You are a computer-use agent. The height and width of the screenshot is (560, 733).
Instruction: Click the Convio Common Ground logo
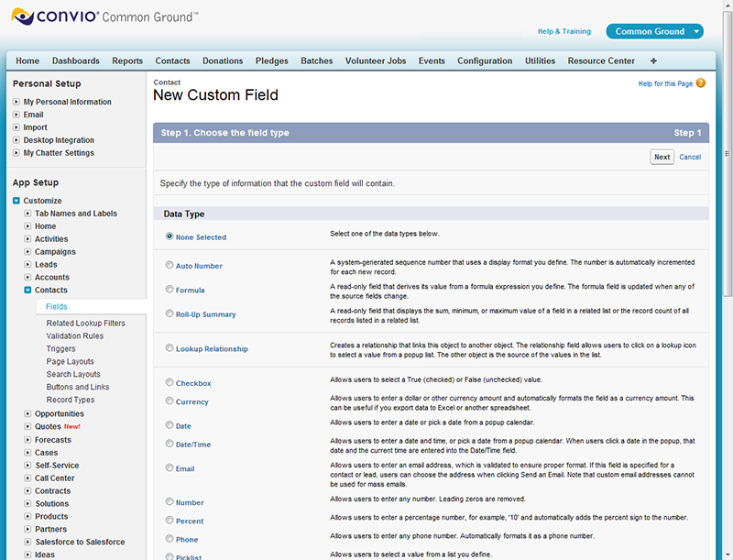tap(104, 16)
